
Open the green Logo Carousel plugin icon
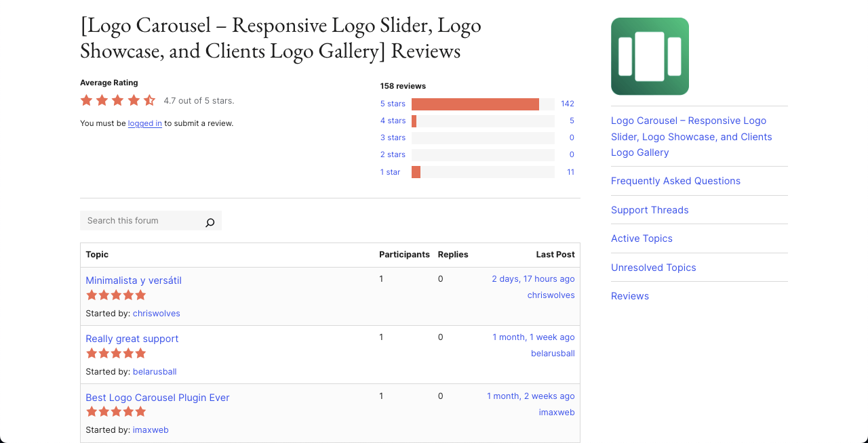coord(649,56)
